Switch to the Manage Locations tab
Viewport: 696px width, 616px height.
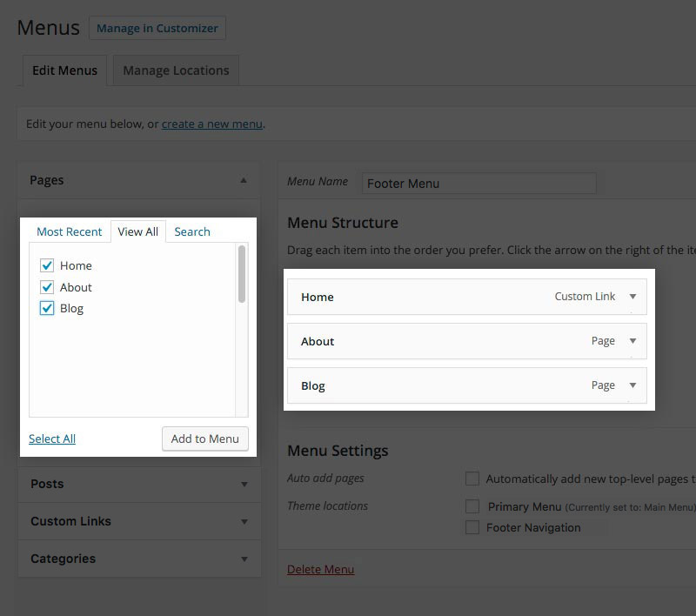[176, 70]
